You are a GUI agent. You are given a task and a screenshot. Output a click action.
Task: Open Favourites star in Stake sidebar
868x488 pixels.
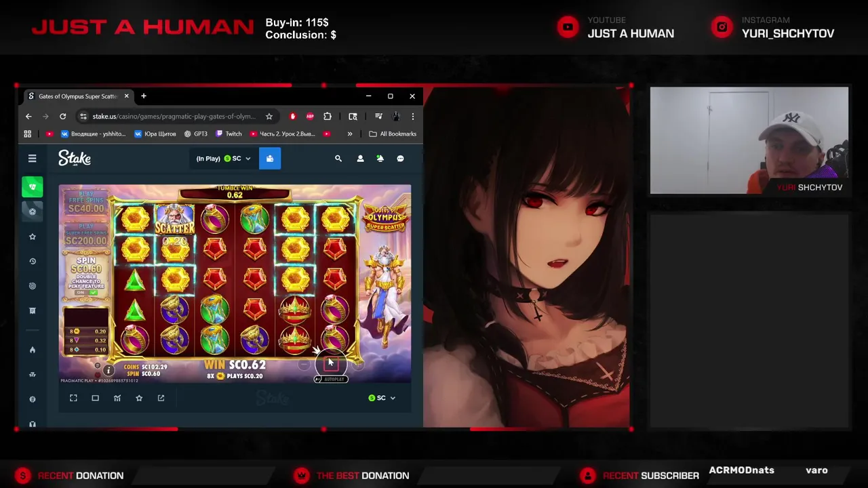click(32, 237)
